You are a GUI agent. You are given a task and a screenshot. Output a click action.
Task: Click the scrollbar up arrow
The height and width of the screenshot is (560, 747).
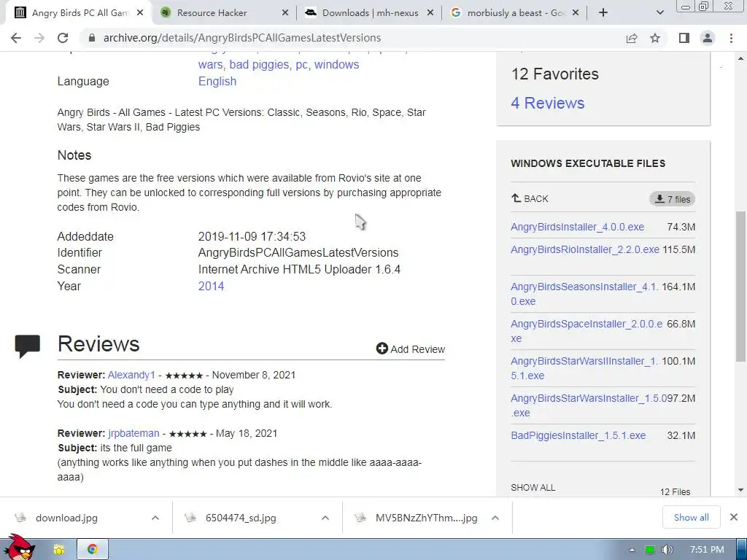point(741,58)
